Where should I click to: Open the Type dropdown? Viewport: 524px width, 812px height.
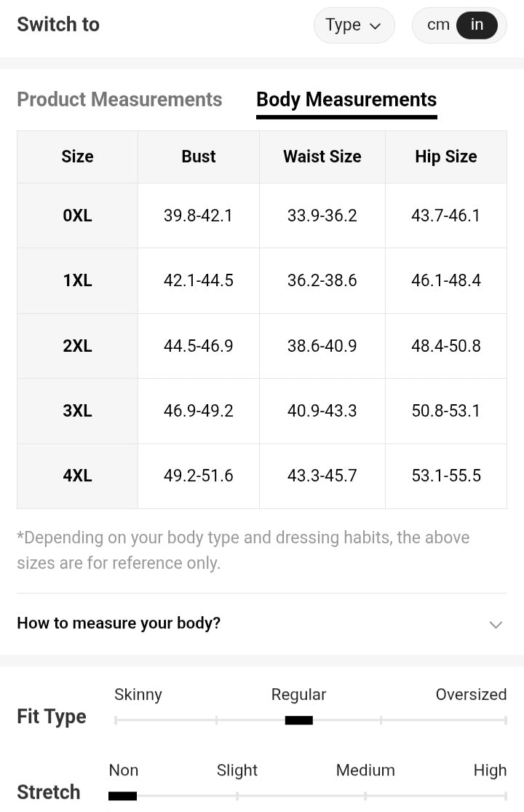354,25
